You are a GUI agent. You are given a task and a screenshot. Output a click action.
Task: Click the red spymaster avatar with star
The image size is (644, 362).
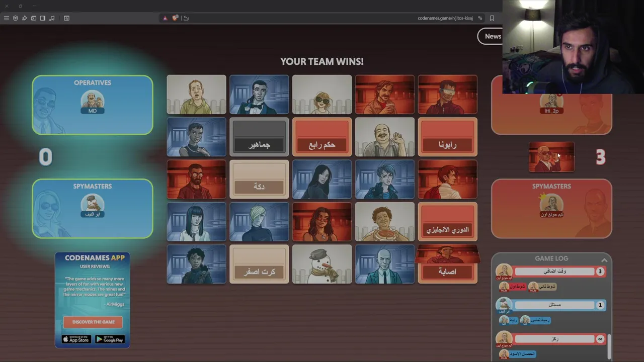coord(551,206)
